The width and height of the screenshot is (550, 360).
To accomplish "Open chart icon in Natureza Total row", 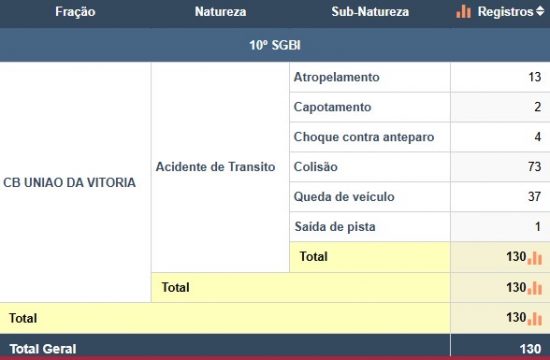I will pos(535,288).
